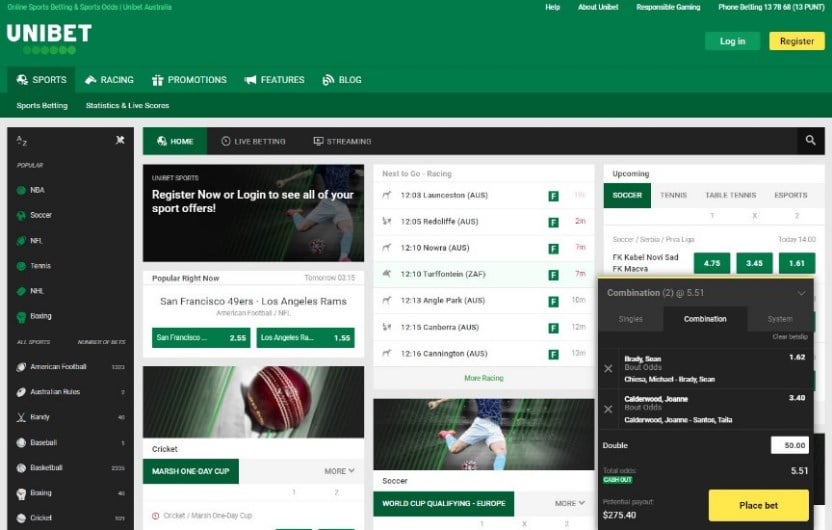Switch betslip to Singles tab
Viewport: 832px width, 530px height.
[630, 319]
